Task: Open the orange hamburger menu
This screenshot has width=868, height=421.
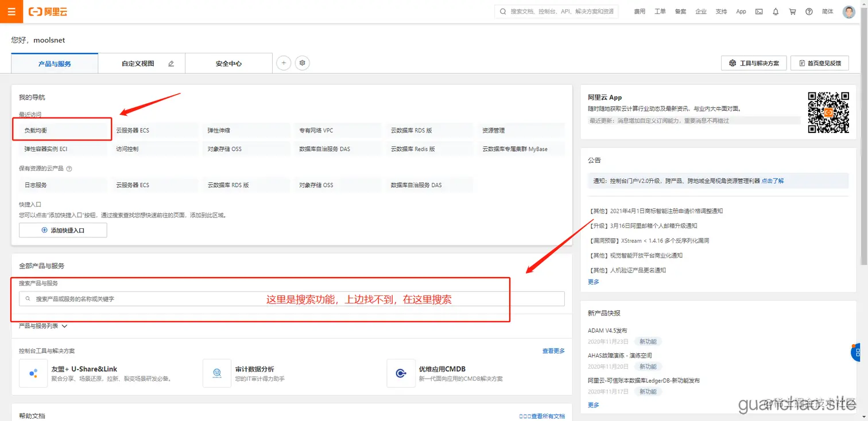Action: coord(11,11)
